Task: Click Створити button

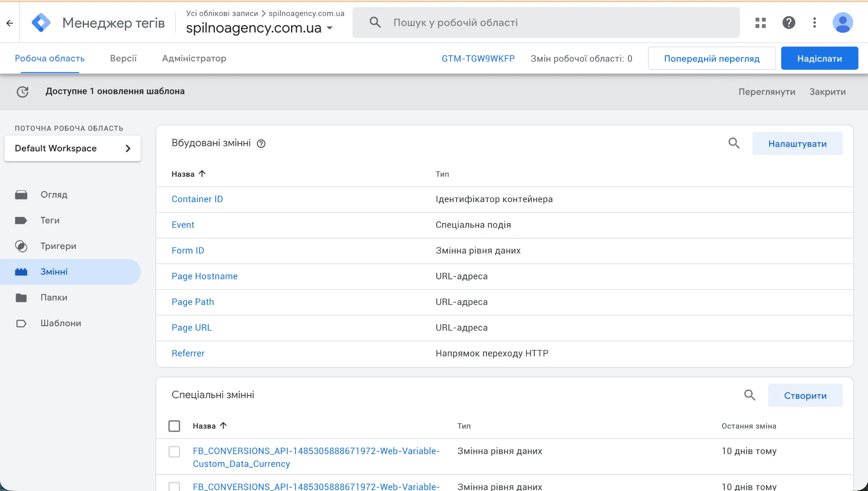Action: pyautogui.click(x=805, y=396)
